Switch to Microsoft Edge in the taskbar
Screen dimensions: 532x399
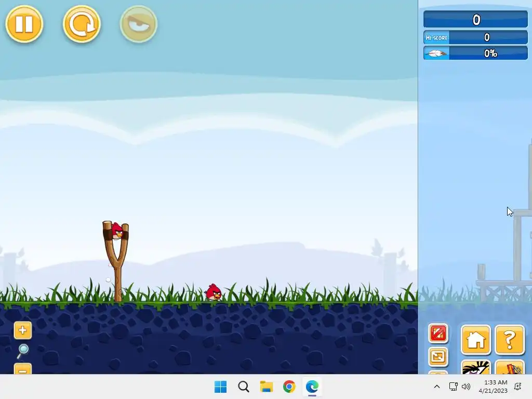click(x=312, y=387)
